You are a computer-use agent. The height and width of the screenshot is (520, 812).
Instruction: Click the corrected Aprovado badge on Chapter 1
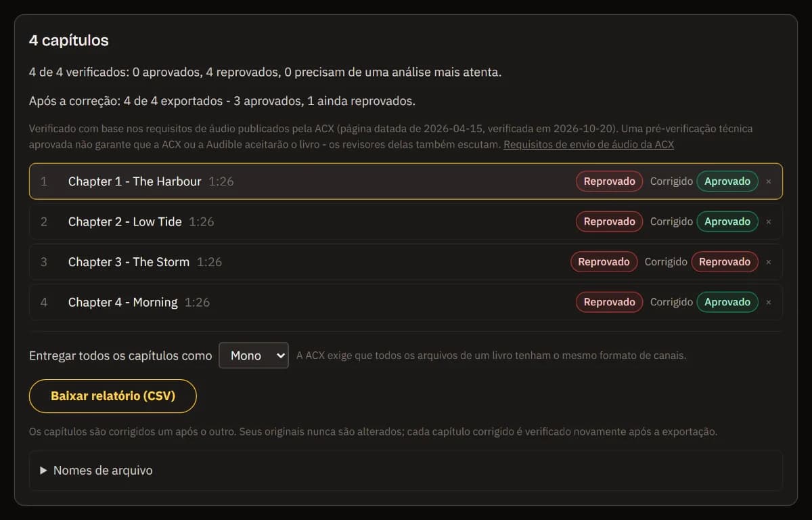pos(727,181)
